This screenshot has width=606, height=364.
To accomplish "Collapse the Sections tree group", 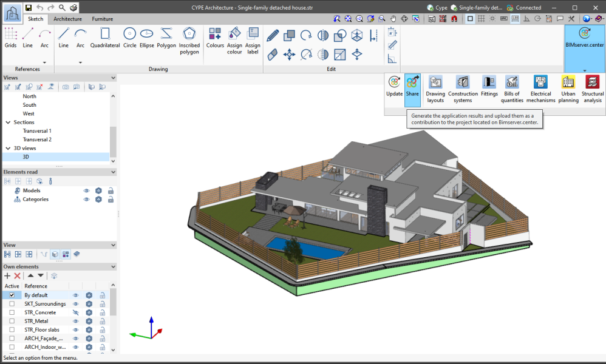I will click(x=8, y=123).
